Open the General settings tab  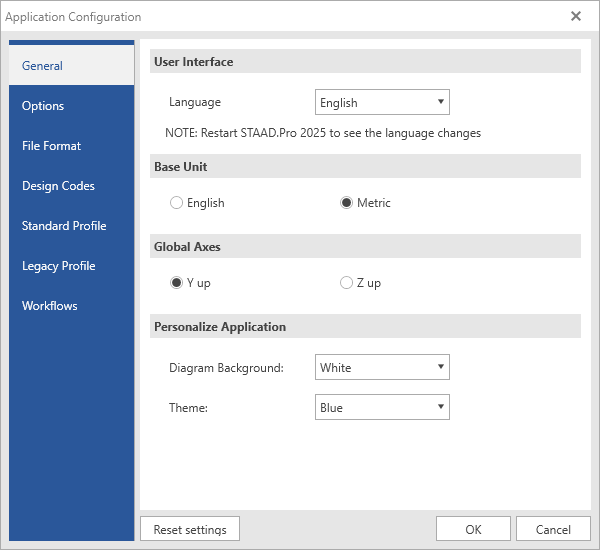72,65
